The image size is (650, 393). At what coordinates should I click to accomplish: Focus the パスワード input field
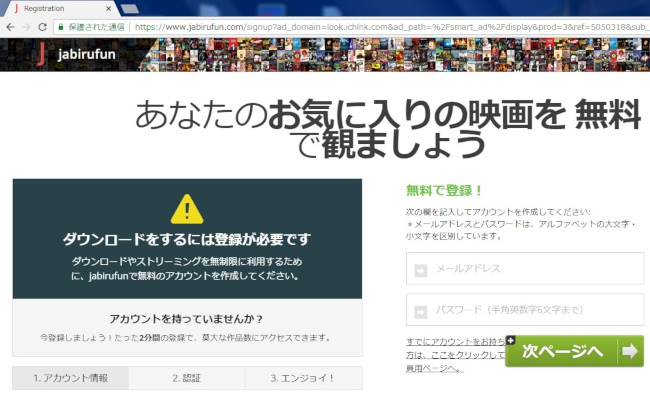coord(525,310)
